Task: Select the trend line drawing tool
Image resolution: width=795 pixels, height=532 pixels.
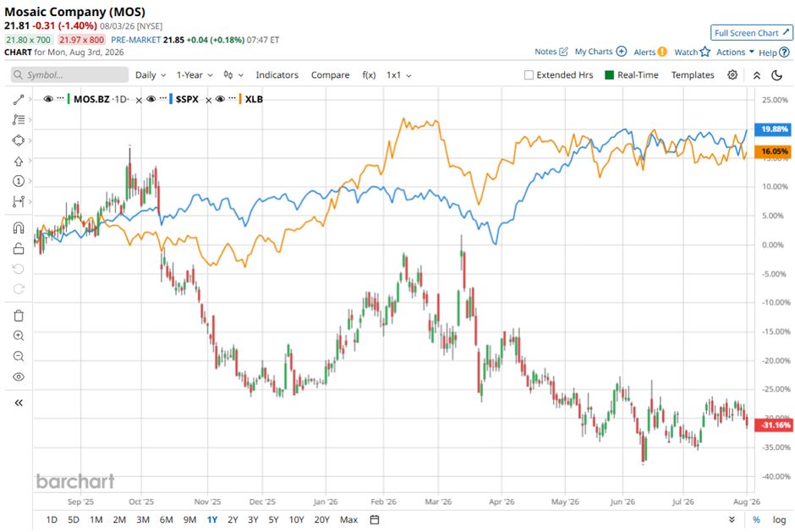Action: (19, 100)
